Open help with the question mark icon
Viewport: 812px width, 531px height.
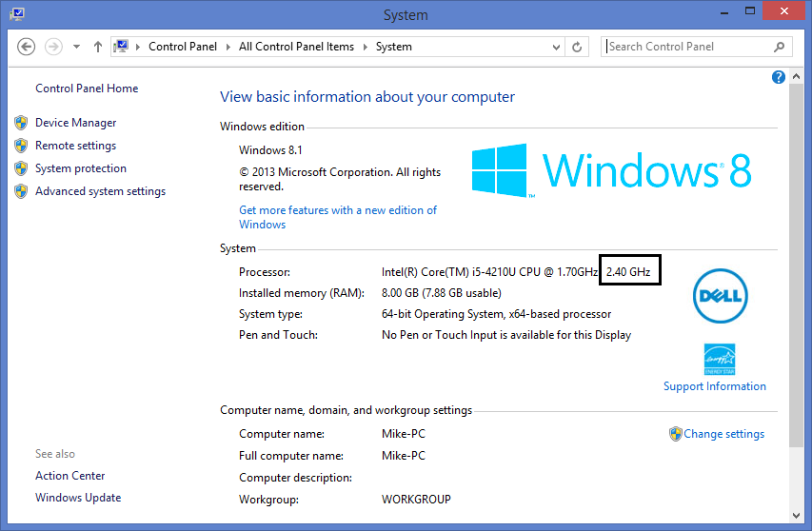[x=778, y=77]
